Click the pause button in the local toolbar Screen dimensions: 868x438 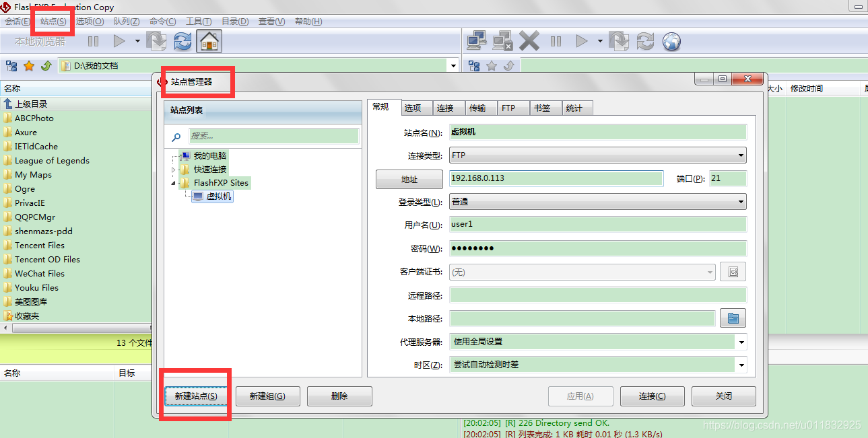(x=93, y=42)
